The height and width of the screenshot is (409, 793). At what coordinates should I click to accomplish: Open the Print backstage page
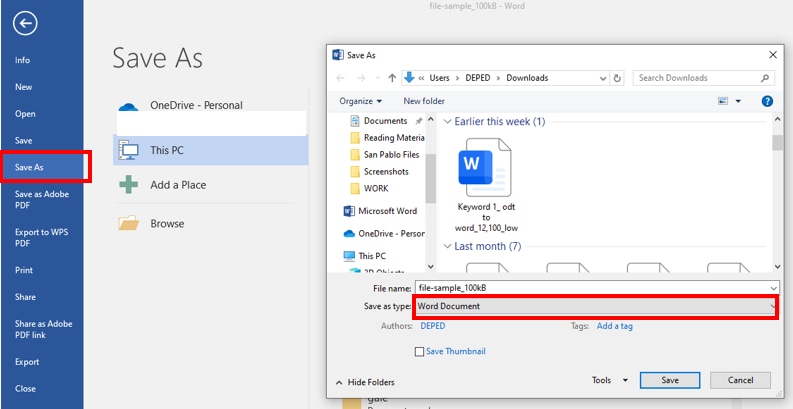(x=24, y=270)
